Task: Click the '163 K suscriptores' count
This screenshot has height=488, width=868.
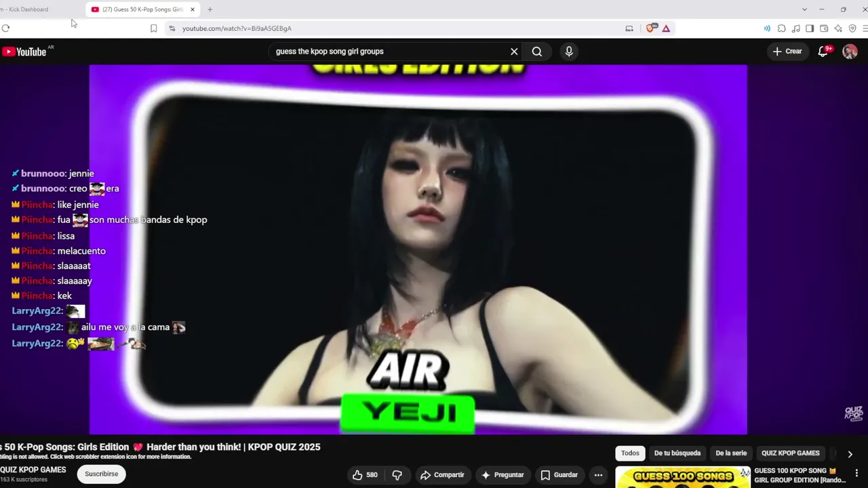Action: (x=24, y=480)
